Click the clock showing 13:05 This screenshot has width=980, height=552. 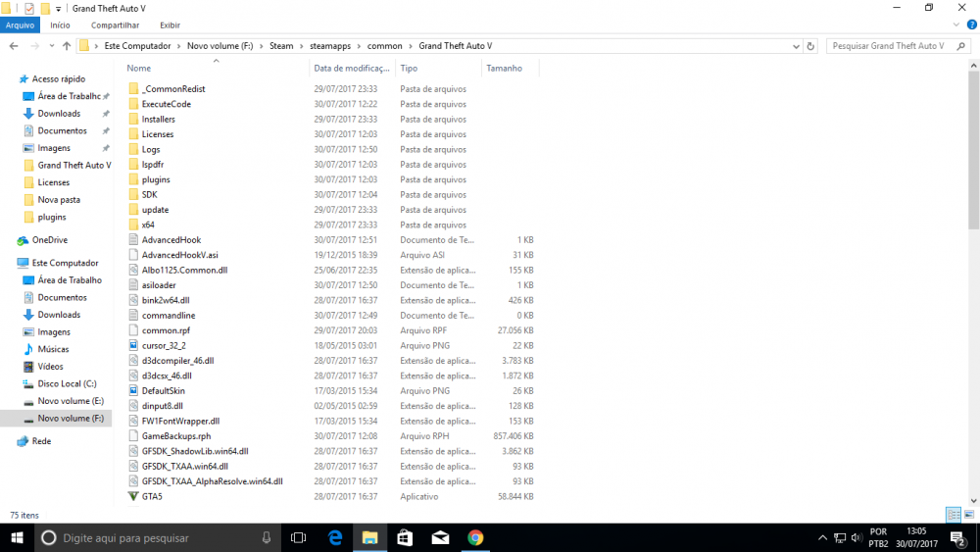coord(916,531)
